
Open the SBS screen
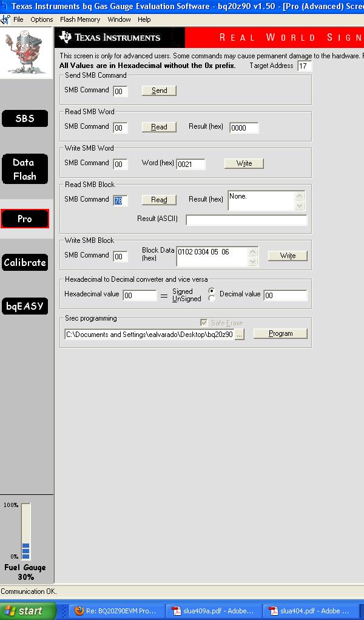point(25,118)
